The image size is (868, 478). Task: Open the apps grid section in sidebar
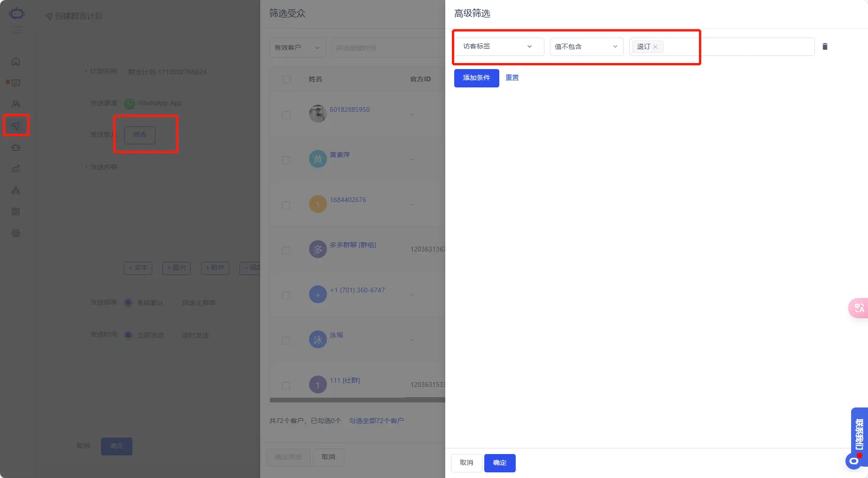[15, 211]
